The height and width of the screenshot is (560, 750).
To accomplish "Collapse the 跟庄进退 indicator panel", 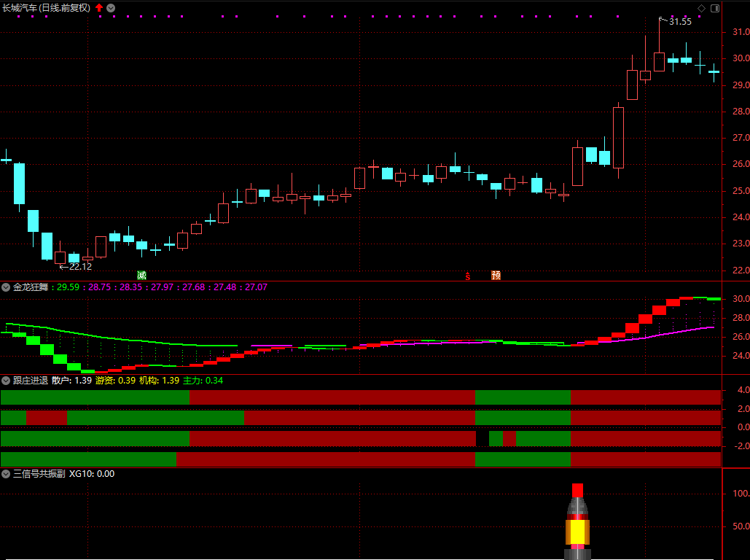I will click(6, 381).
